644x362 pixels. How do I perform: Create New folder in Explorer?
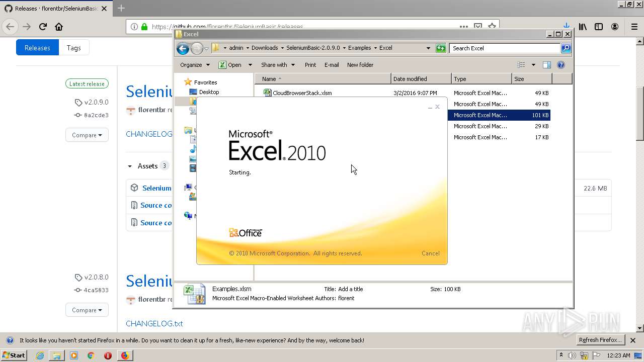[360, 65]
